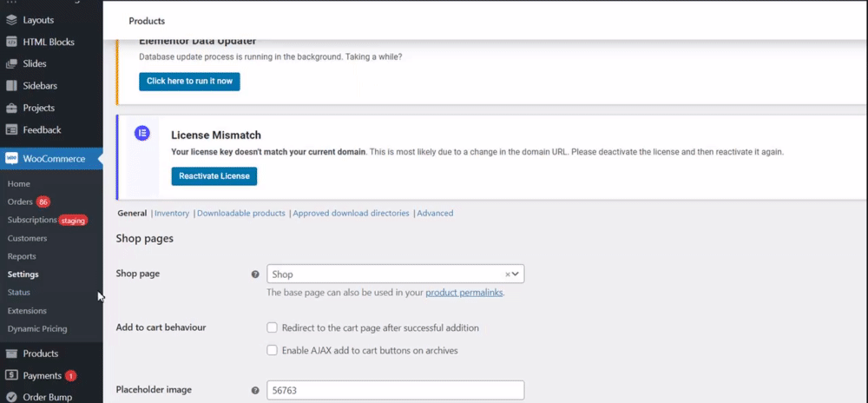Follow the product permalinks link
Image resolution: width=868 pixels, height=403 pixels.
[464, 293]
